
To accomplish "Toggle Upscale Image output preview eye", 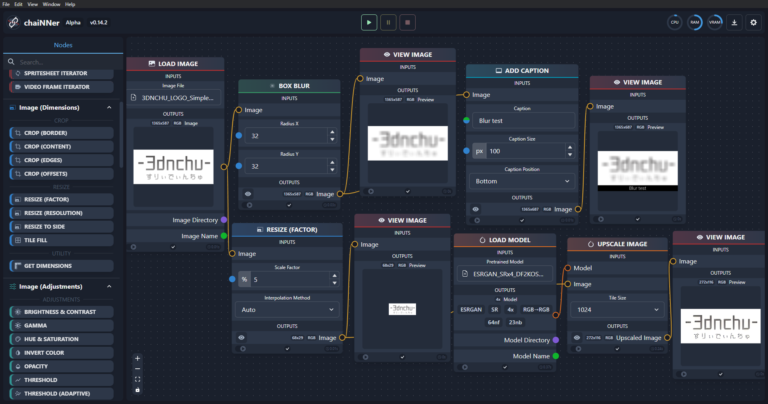I will click(x=577, y=338).
